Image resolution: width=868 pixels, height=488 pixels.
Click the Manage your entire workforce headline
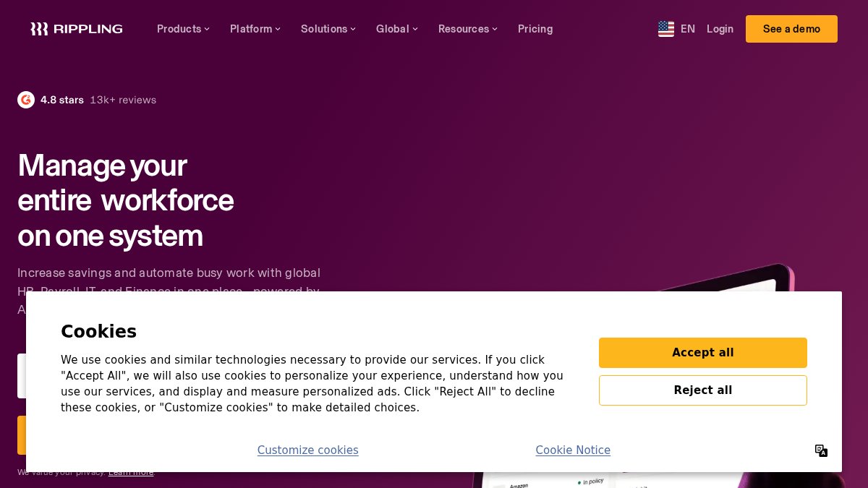(x=126, y=200)
